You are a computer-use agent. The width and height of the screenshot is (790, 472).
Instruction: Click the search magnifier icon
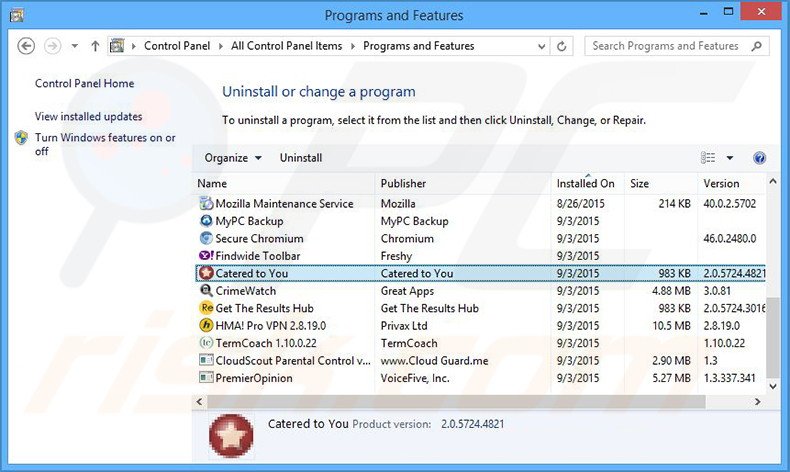pyautogui.click(x=757, y=46)
